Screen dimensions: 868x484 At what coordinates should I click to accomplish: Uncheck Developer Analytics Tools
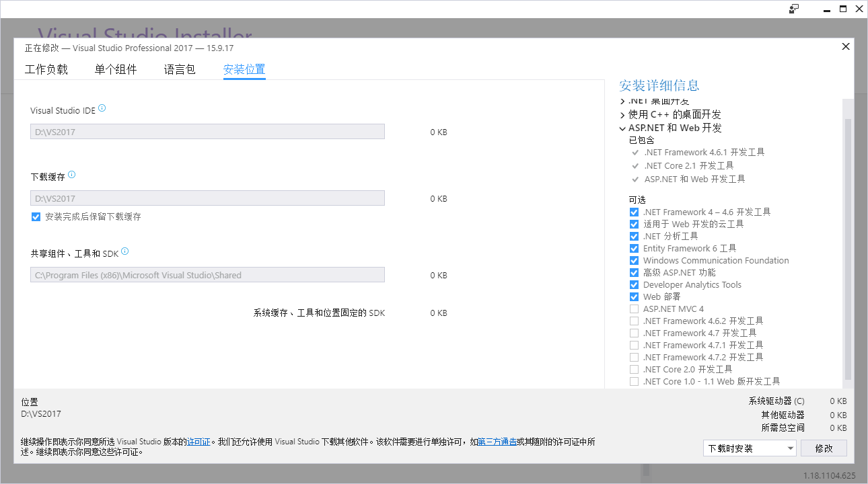pos(634,284)
